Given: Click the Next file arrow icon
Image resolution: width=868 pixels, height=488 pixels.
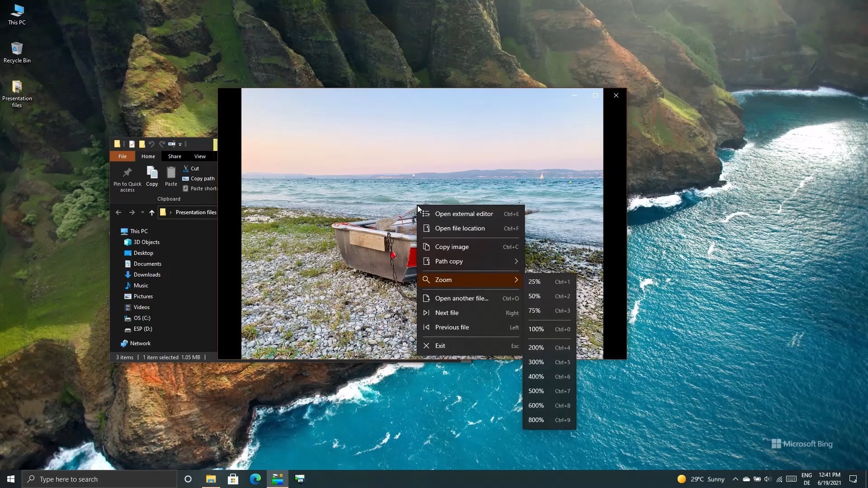Looking at the screenshot, I should tap(426, 313).
